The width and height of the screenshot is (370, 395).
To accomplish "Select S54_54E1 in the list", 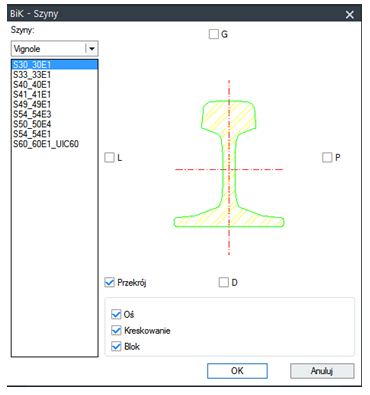I will [55, 134].
